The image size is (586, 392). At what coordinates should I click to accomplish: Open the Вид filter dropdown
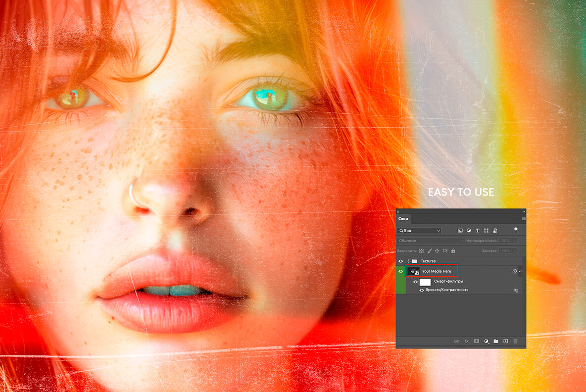[x=439, y=231]
